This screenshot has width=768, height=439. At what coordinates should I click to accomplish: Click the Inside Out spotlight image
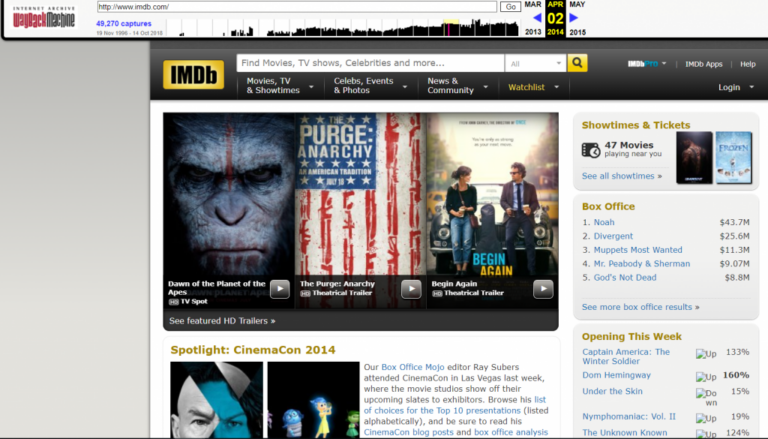pyautogui.click(x=313, y=400)
